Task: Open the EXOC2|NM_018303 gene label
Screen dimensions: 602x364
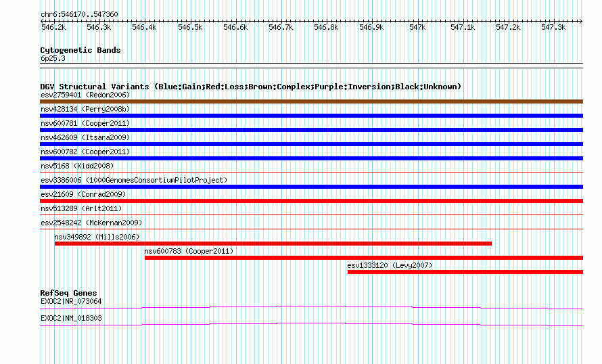Action: [x=71, y=318]
